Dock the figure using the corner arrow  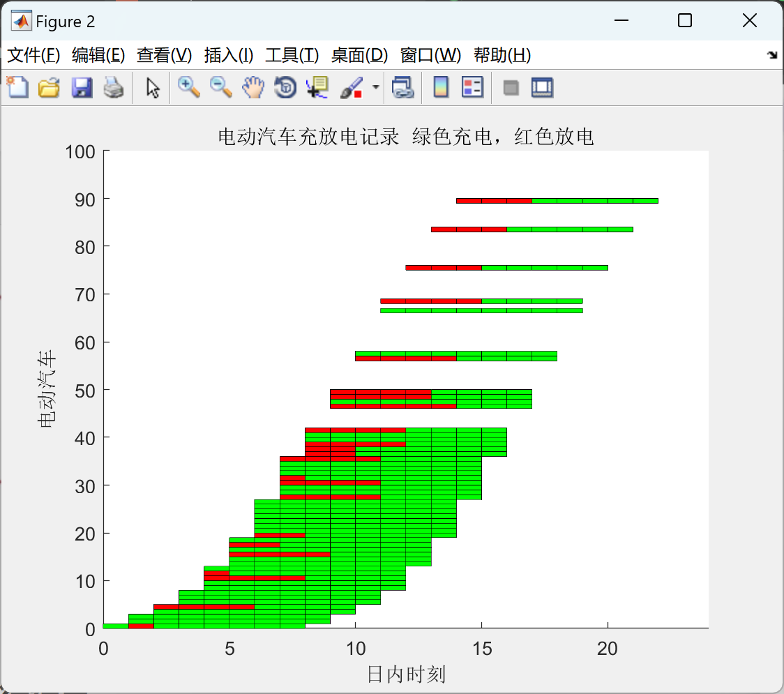click(x=773, y=54)
